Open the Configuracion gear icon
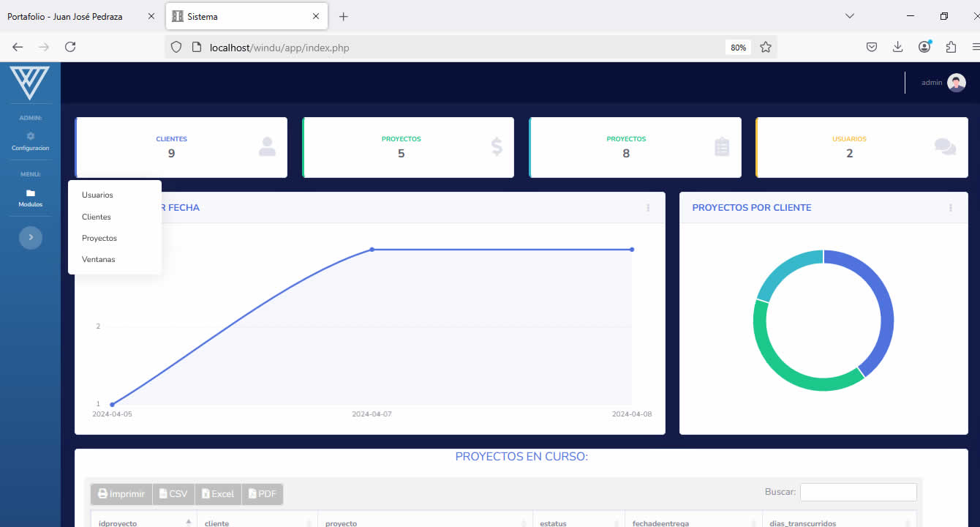 30,136
